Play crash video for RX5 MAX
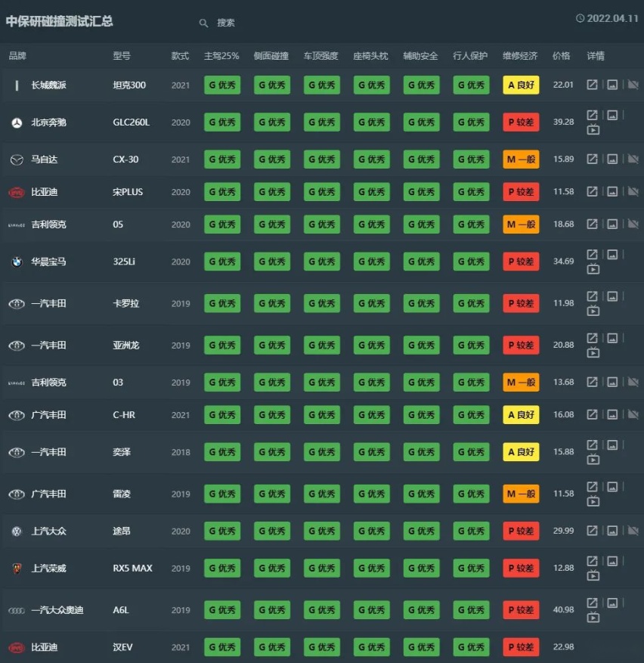Viewport: 644px width, 663px height. coord(593,575)
